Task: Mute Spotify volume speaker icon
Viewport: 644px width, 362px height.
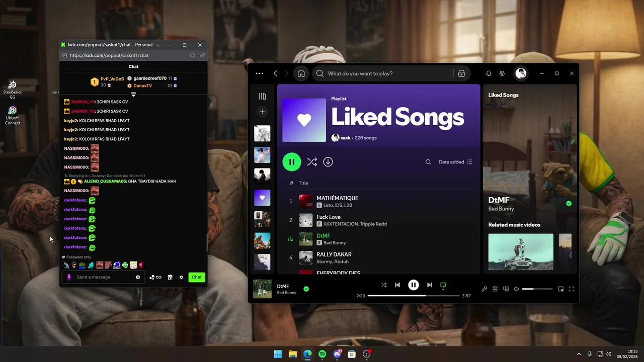Action: 516,289
